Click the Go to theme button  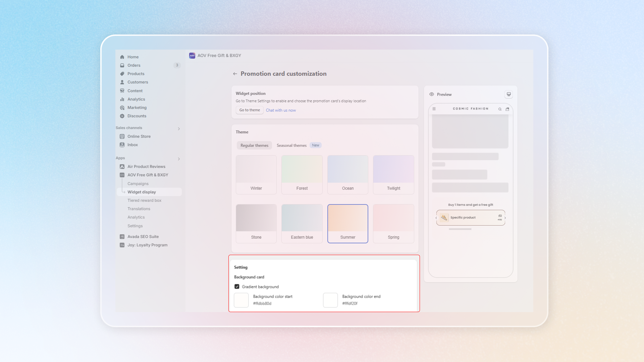point(250,110)
